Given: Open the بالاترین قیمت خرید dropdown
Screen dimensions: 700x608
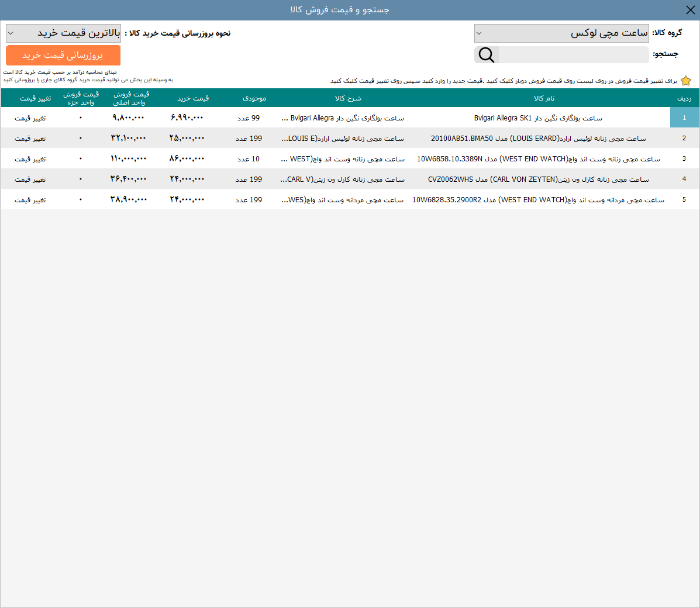Looking at the screenshot, I should click(x=63, y=33).
